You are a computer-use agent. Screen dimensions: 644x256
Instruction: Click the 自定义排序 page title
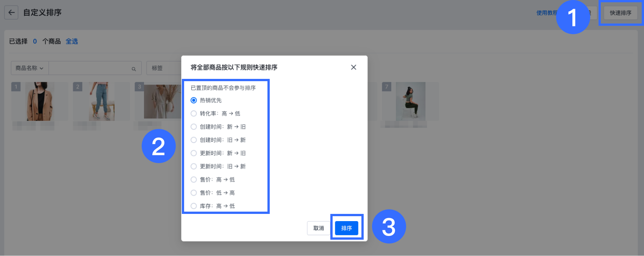coord(42,13)
